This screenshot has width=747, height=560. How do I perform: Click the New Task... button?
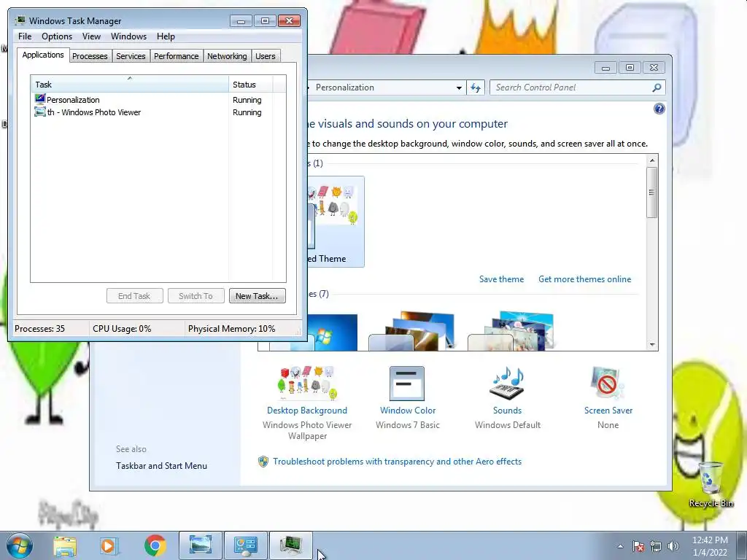click(x=257, y=296)
